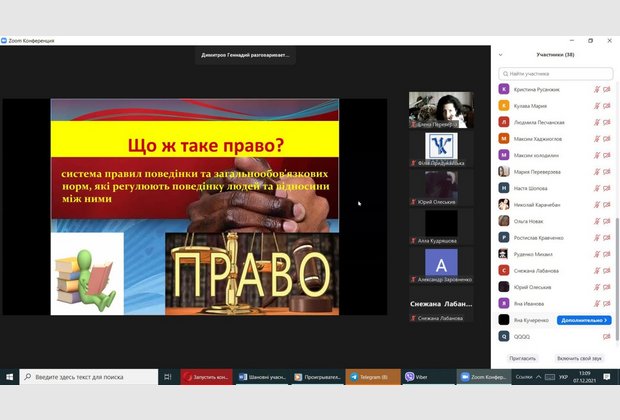The height and width of the screenshot is (420, 620).
Task: Click participant name Николай Карачебан
Action: tap(537, 205)
